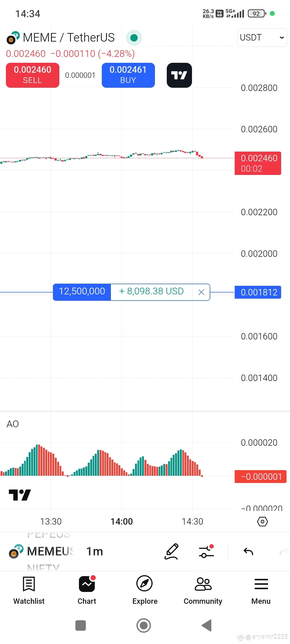
Task: Tap the 0.000001 spread value
Action: tap(80, 75)
